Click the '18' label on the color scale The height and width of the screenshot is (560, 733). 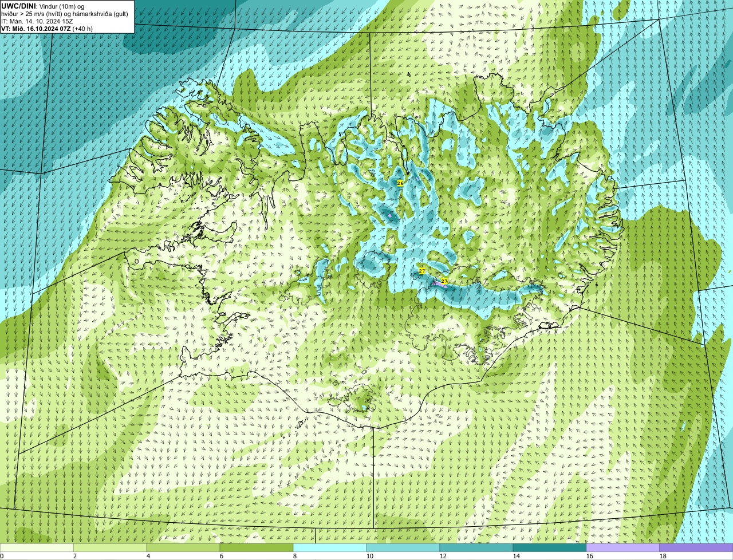point(663,556)
